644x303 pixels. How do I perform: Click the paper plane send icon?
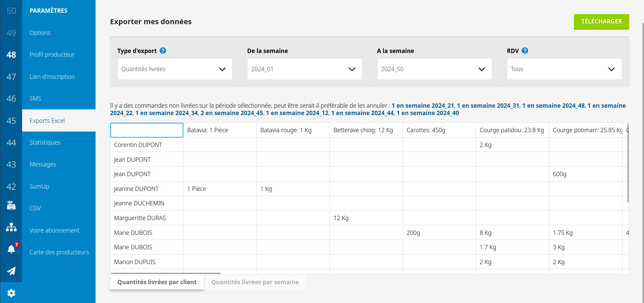[x=11, y=271]
